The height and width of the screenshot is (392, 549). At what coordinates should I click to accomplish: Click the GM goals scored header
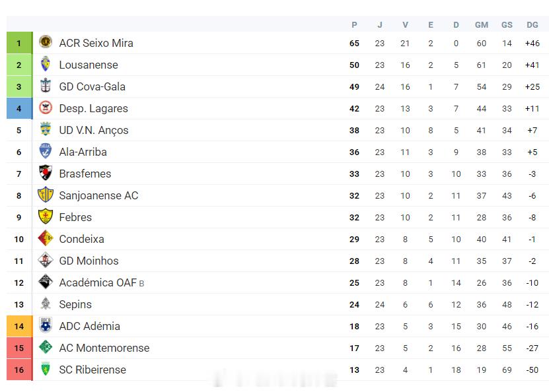coord(482,24)
